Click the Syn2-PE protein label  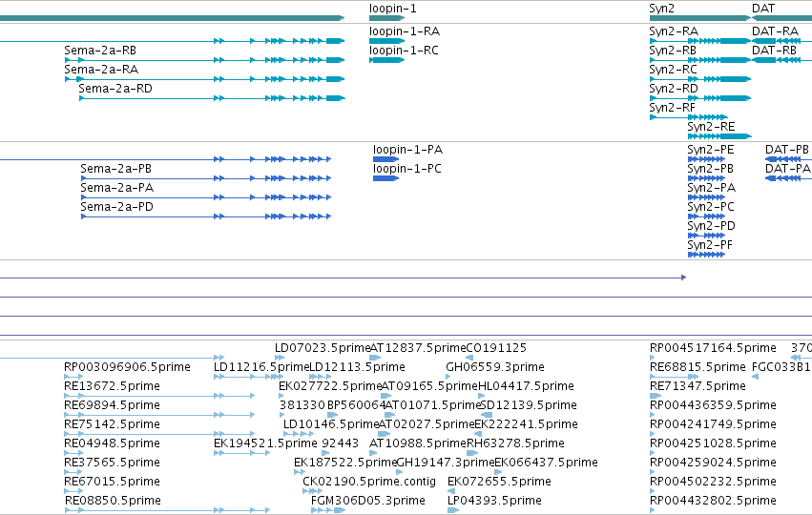click(711, 150)
